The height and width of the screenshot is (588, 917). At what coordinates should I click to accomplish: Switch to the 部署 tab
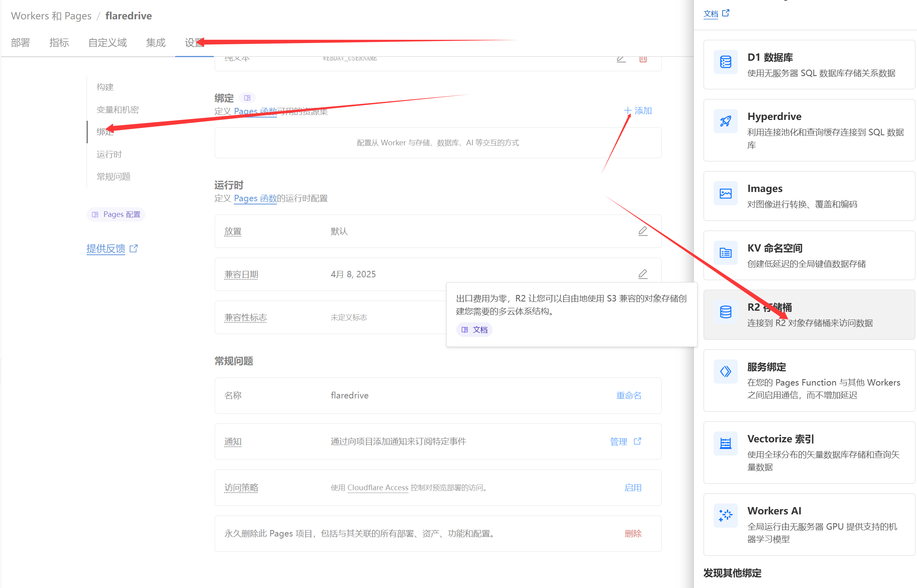click(x=21, y=43)
